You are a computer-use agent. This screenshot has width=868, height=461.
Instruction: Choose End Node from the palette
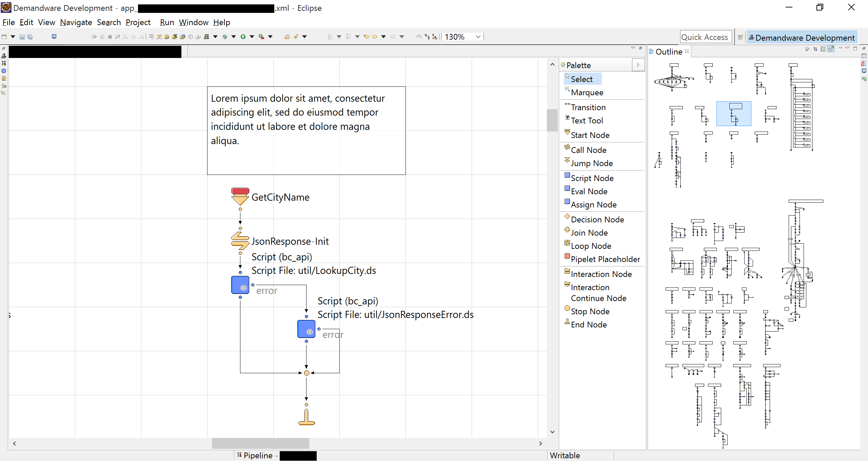tap(589, 324)
